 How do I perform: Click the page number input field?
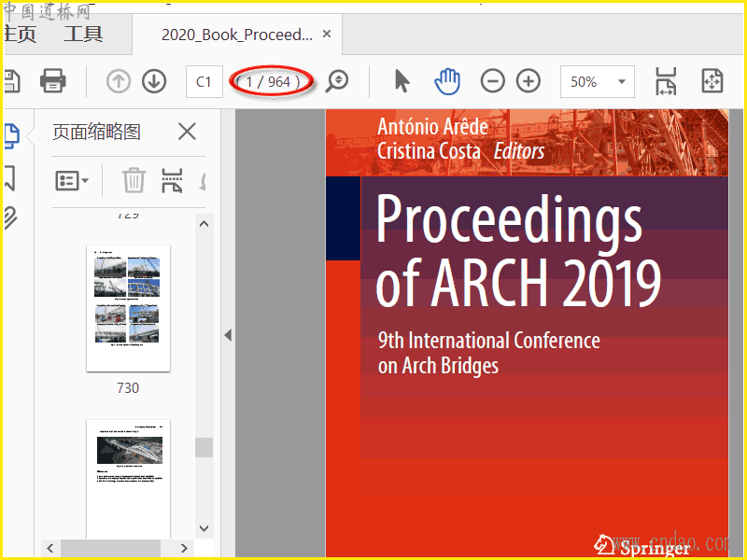204,81
